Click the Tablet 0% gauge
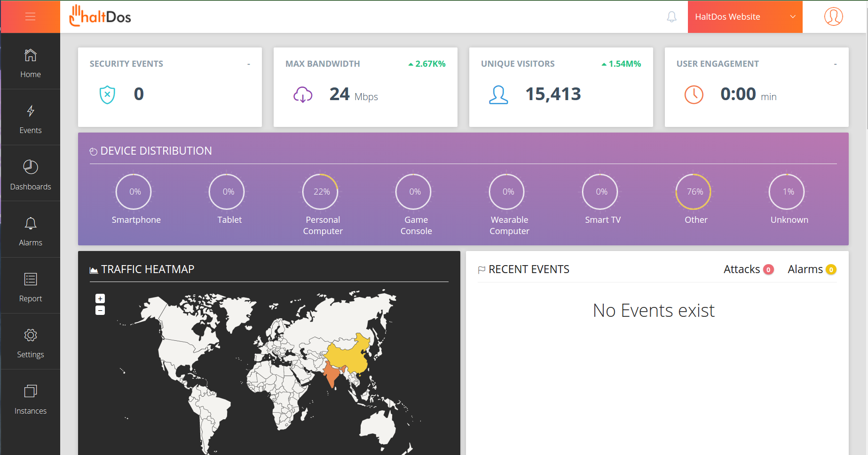This screenshot has width=868, height=455. coord(227,192)
